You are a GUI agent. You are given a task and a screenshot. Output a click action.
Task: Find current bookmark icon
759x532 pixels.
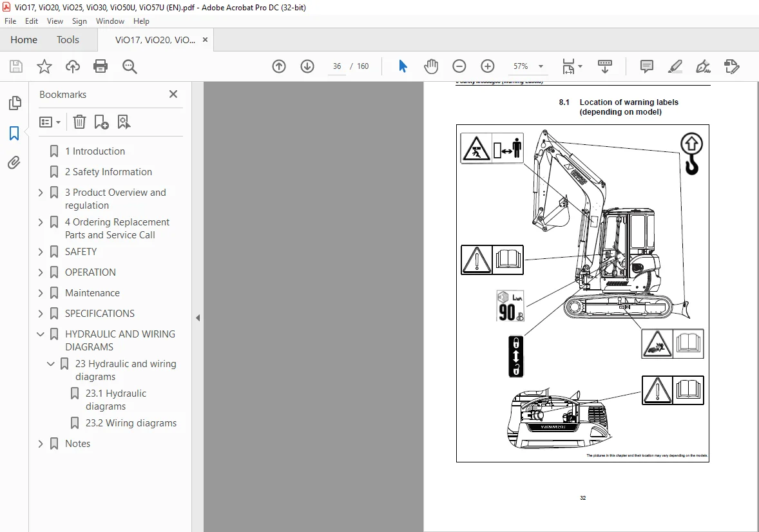[x=124, y=122]
